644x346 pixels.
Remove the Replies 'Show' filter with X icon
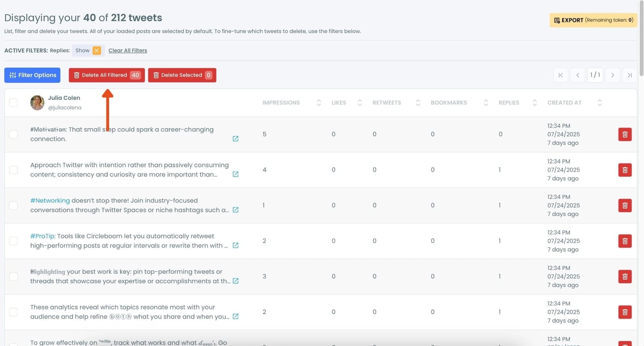(x=97, y=51)
